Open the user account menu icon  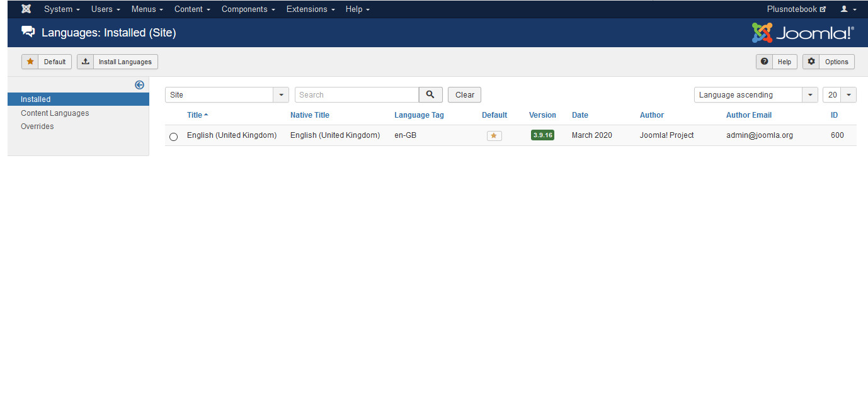848,9
